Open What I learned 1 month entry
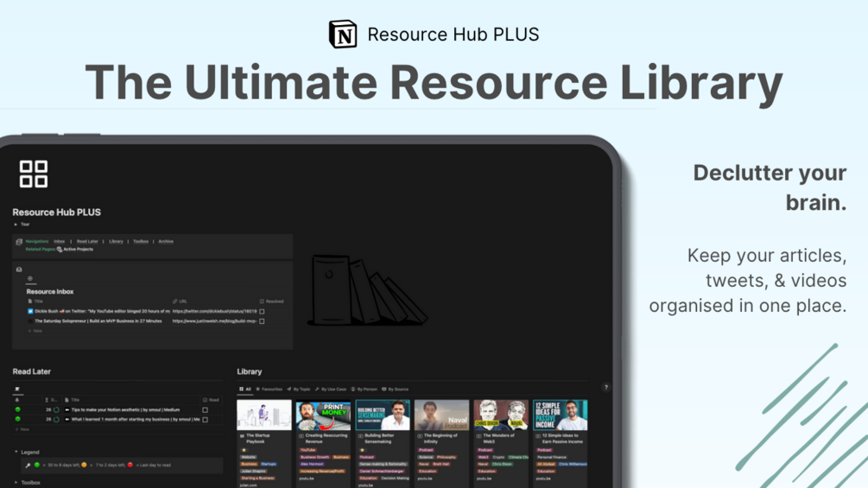 136,420
